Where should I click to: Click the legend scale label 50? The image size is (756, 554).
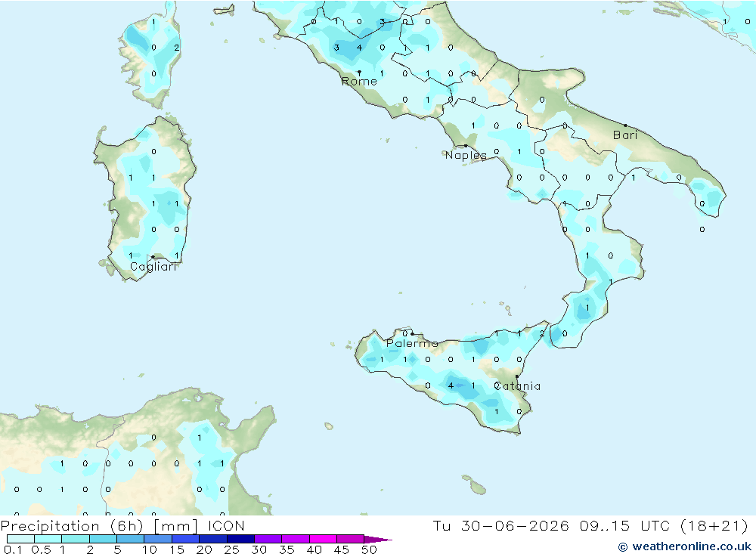(x=370, y=549)
